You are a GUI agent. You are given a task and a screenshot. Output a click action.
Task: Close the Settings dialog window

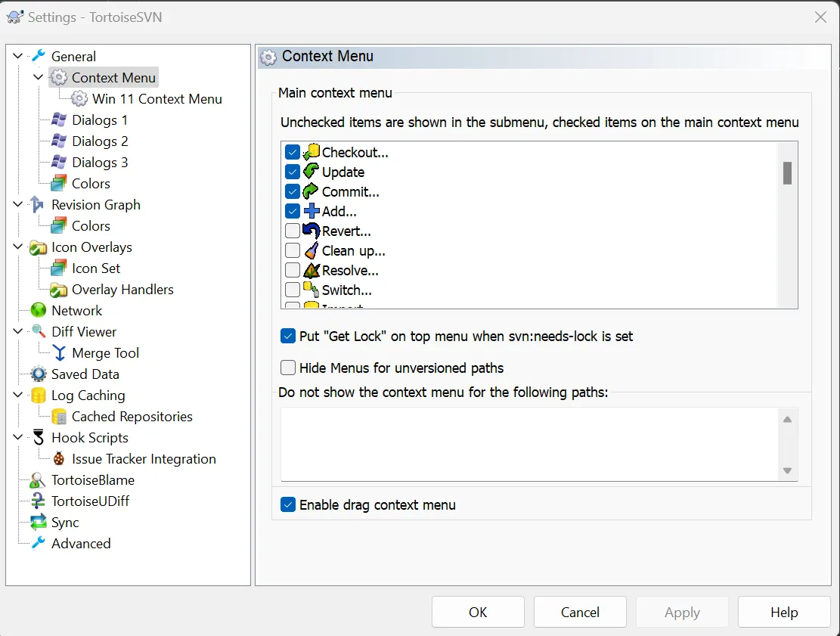820,17
